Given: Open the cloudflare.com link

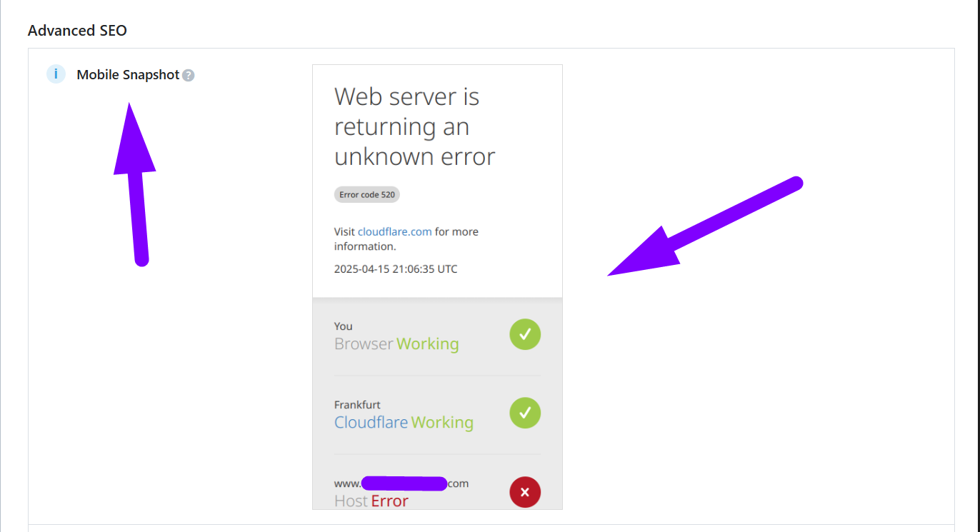Looking at the screenshot, I should tap(395, 231).
